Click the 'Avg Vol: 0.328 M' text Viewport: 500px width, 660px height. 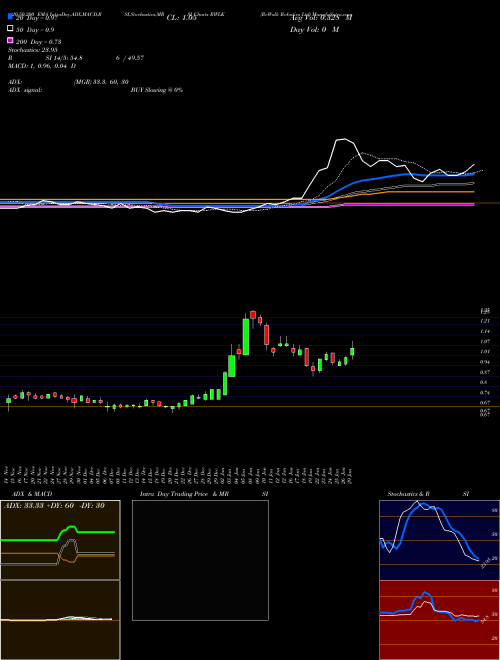[321, 18]
